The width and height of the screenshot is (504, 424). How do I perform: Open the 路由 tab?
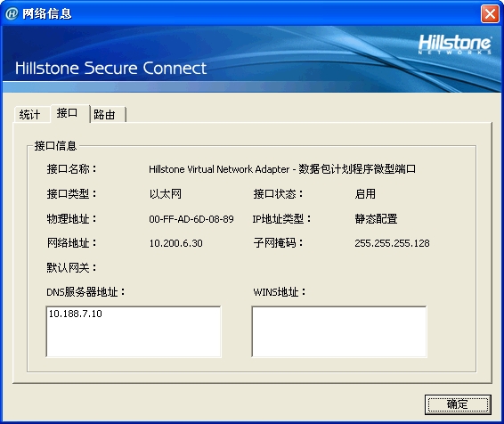[x=107, y=114]
